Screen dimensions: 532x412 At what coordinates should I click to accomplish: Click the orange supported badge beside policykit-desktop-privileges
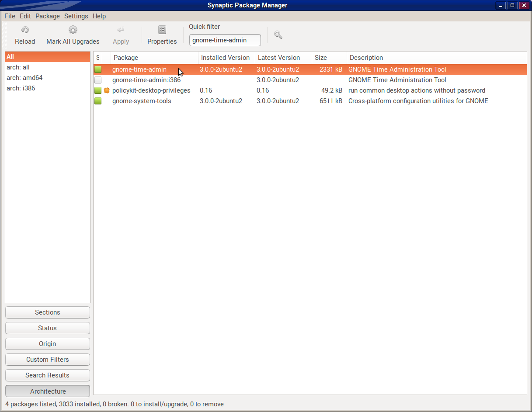click(107, 90)
